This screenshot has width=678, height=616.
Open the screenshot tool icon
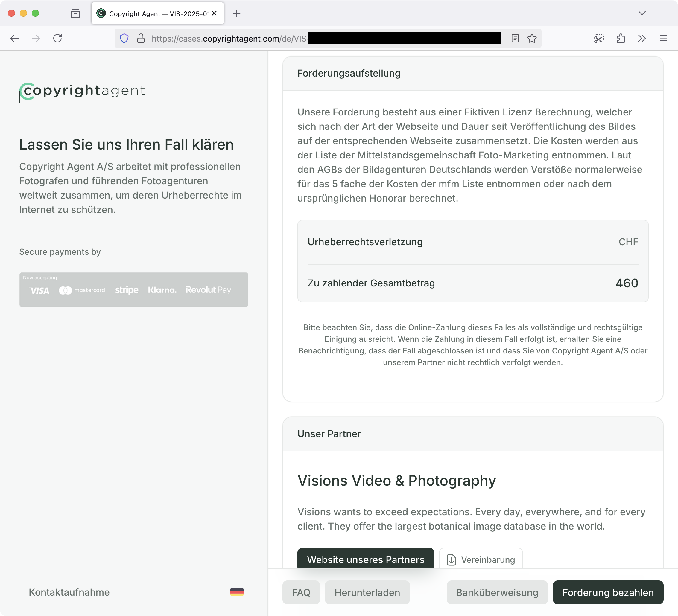[x=599, y=38]
